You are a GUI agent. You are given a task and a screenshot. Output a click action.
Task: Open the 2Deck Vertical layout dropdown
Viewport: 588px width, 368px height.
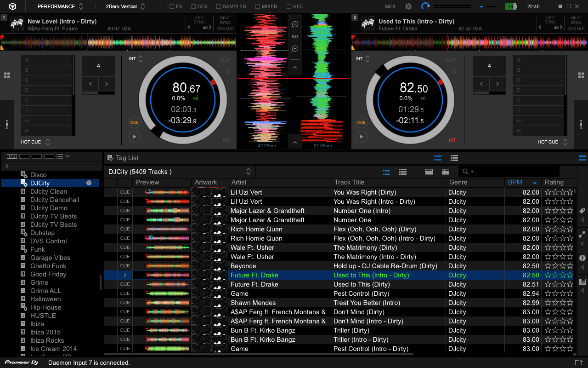(x=125, y=6)
